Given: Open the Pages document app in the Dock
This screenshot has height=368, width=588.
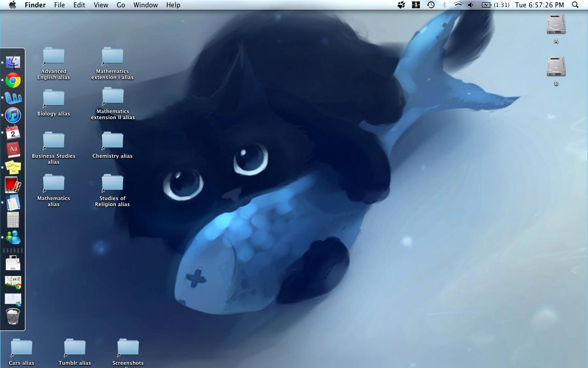Looking at the screenshot, I should pyautogui.click(x=13, y=202).
